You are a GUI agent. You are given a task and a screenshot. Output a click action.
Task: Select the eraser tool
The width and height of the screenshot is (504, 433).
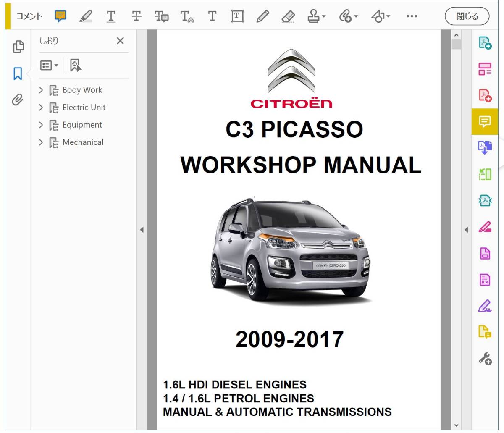tap(288, 16)
